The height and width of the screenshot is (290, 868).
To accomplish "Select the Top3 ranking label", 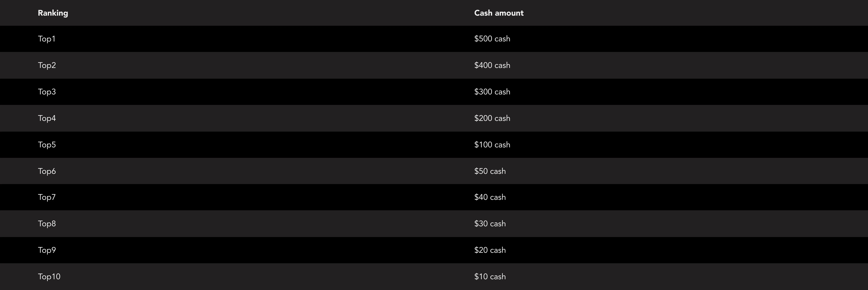I will tap(47, 92).
